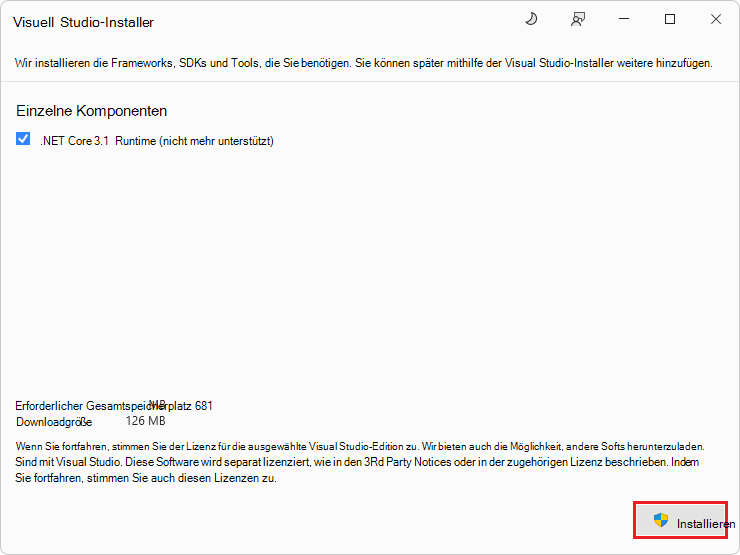Viewport: 740px width, 555px height.
Task: Close the Visual Studio Installer window
Action: point(716,20)
